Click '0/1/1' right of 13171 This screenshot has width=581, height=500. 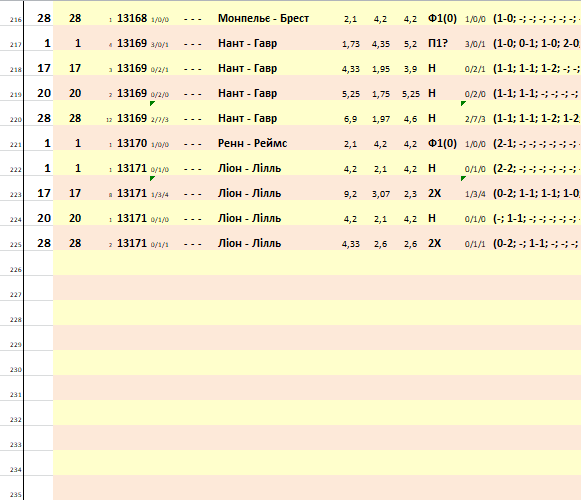[160, 244]
